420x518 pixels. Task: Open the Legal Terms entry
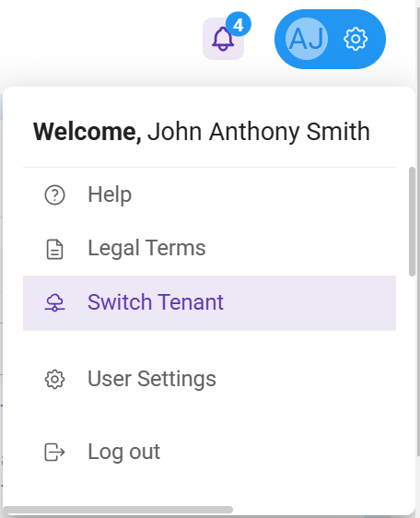(146, 248)
